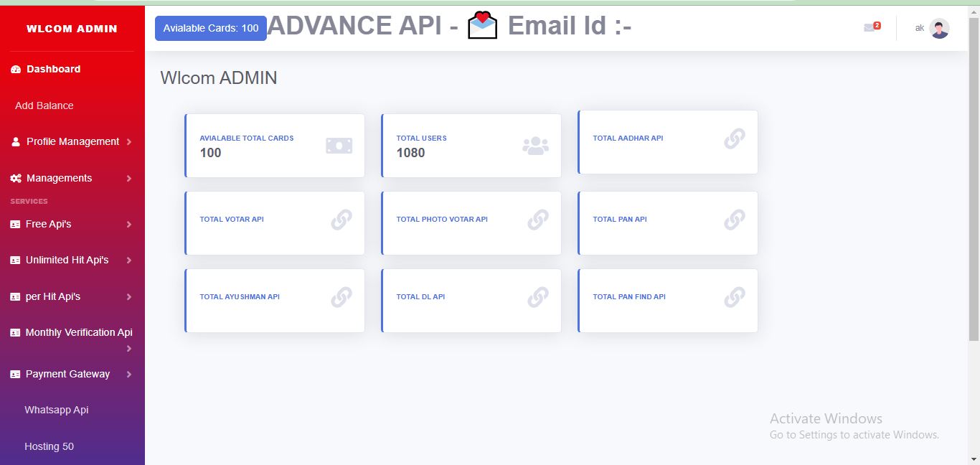This screenshot has width=980, height=465.
Task: Click the money icon on Available Total Cards
Action: (339, 146)
